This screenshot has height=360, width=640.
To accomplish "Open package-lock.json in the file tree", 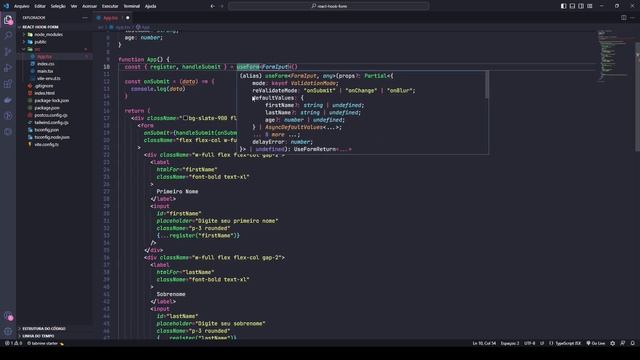I will click(51, 100).
